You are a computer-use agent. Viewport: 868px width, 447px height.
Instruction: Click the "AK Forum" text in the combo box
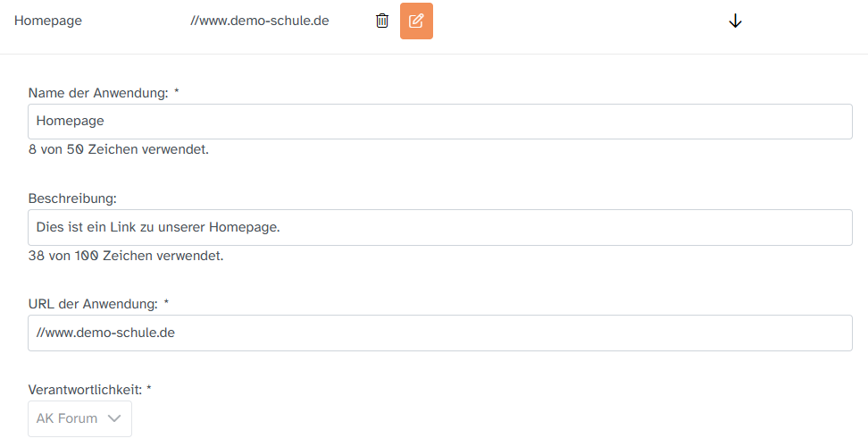tap(67, 418)
